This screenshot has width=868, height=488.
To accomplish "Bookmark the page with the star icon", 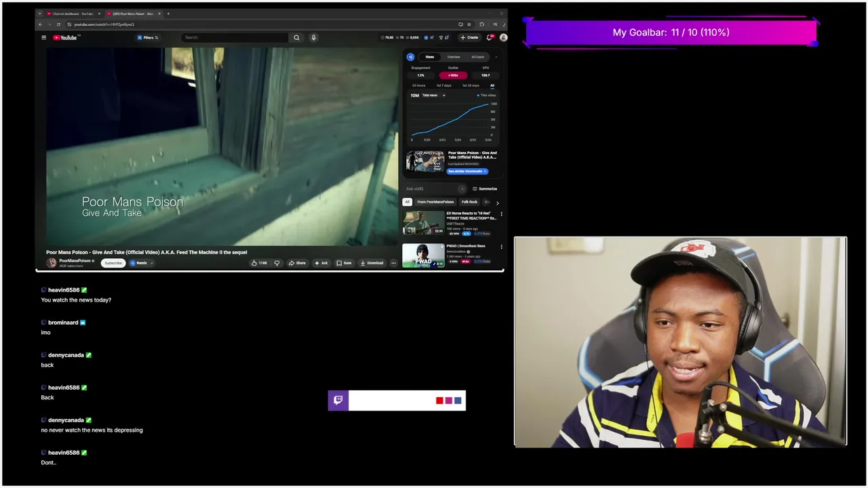I will (x=469, y=24).
